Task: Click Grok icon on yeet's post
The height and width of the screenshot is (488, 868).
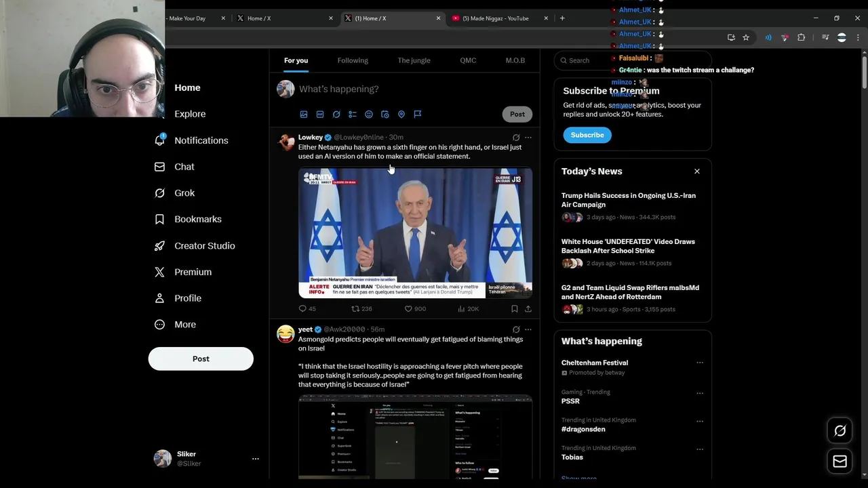Action: click(516, 329)
